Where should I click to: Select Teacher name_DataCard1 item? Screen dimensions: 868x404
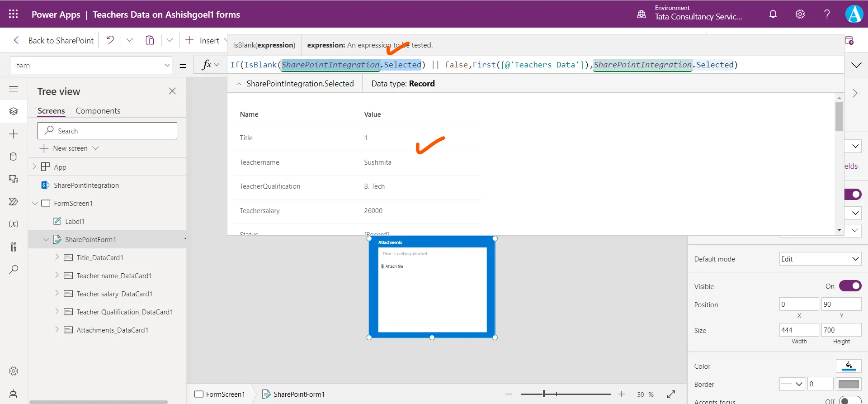point(114,276)
